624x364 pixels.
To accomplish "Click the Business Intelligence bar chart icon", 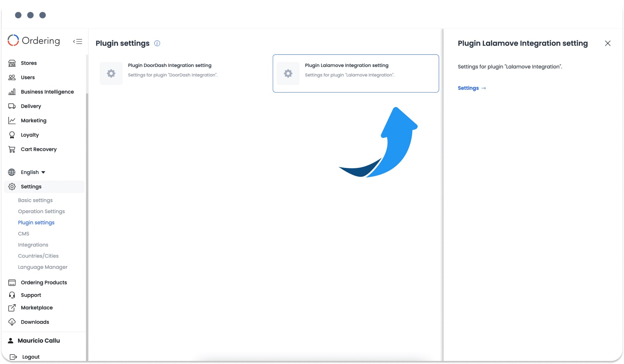I will [x=12, y=92].
